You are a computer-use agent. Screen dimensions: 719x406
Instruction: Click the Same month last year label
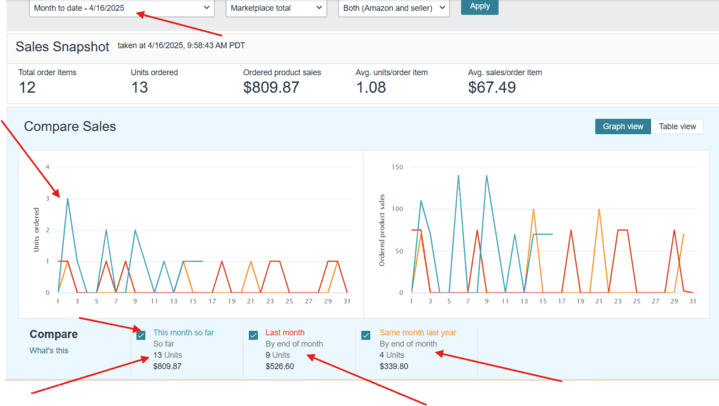(418, 333)
